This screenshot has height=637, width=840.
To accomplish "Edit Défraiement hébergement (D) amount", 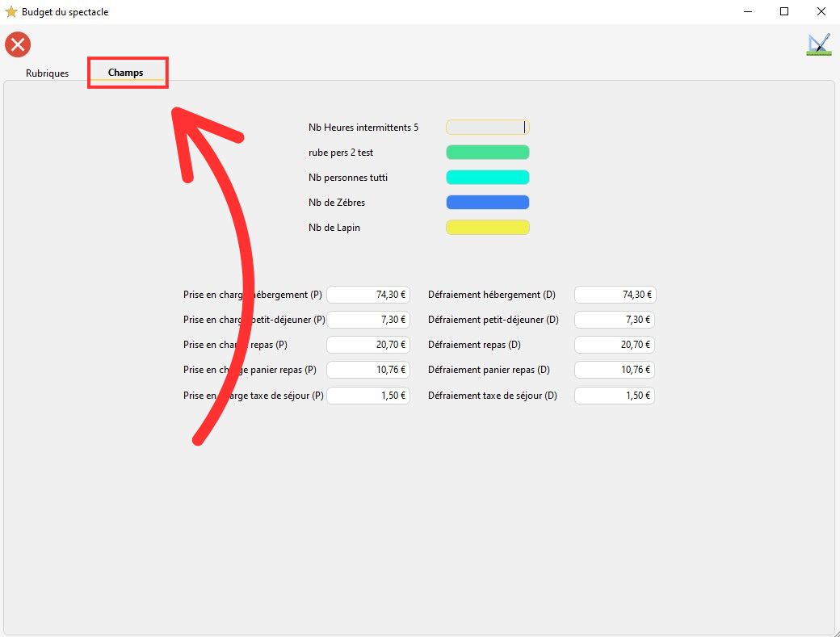I will click(x=615, y=295).
